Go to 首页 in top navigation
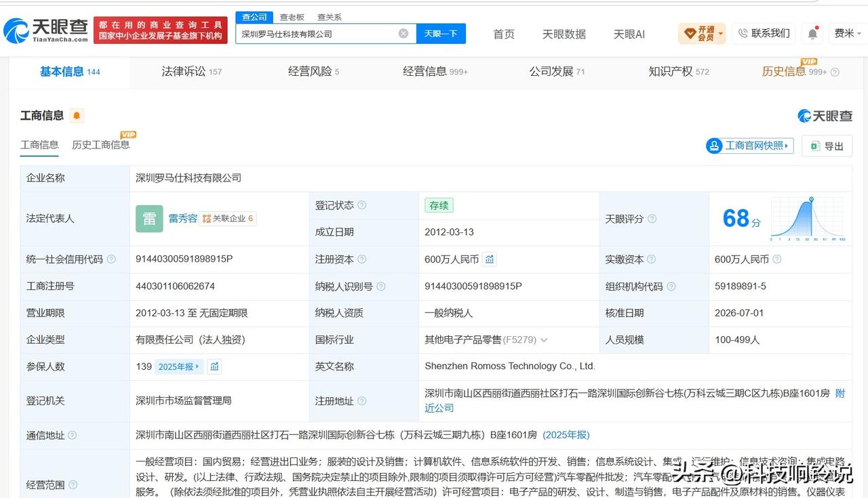Screen dimensions: 868x498 (504, 34)
